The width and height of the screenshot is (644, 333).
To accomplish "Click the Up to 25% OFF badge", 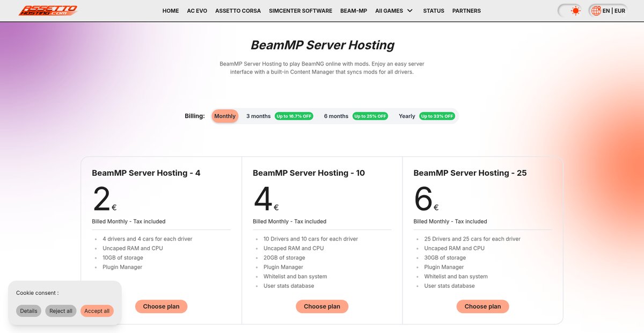I will [370, 116].
